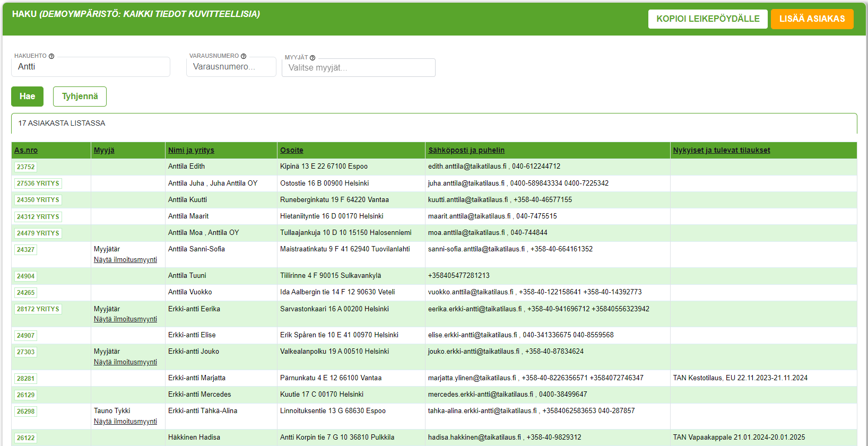Click order TAN Vapaakappale 21.01.2024-20.01.2025
Viewport: 868px width, 446px height.
(x=739, y=438)
